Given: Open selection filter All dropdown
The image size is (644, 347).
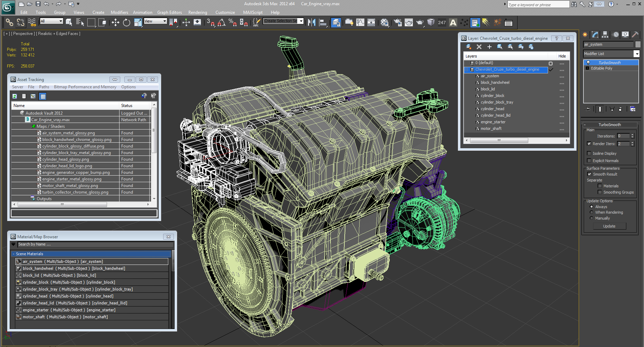Looking at the screenshot, I should [61, 21].
